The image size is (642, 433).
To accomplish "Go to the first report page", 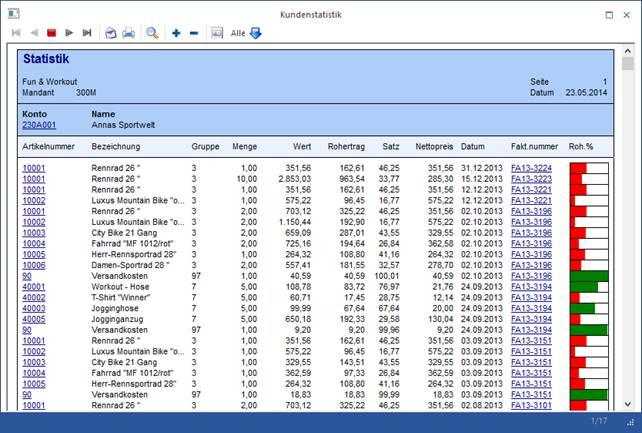I will (15, 33).
